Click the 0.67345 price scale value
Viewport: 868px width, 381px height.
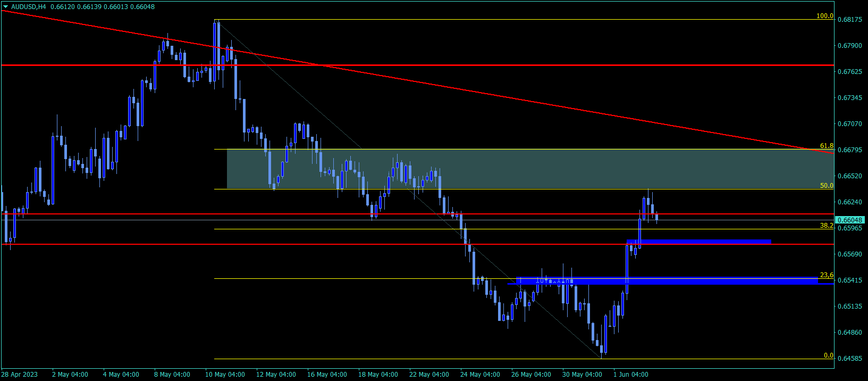pos(849,98)
